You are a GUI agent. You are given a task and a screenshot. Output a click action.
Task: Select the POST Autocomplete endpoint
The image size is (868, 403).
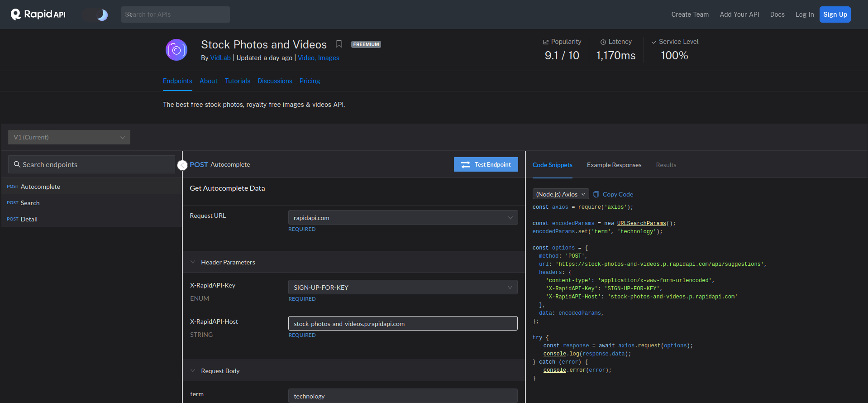92,187
